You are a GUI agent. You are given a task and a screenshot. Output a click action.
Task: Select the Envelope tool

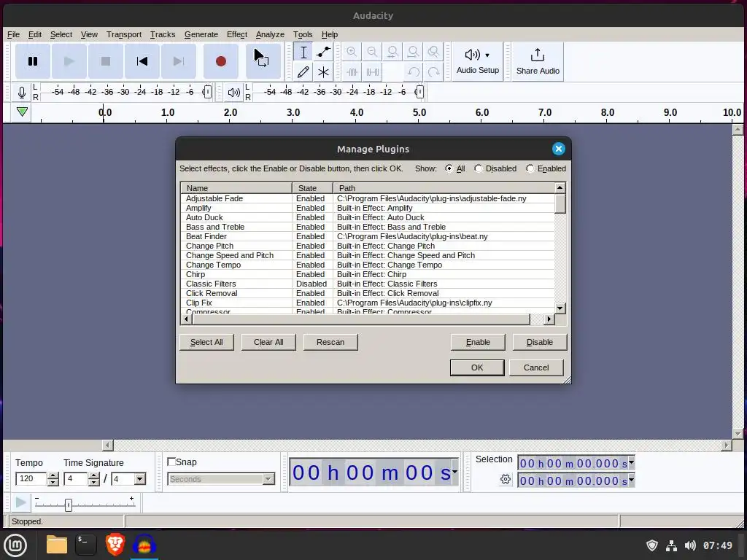(x=323, y=52)
